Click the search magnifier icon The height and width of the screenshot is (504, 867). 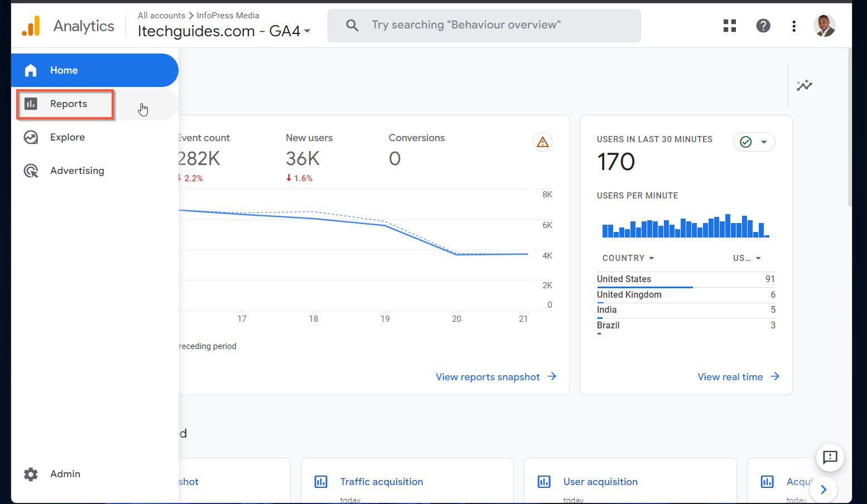pos(352,25)
